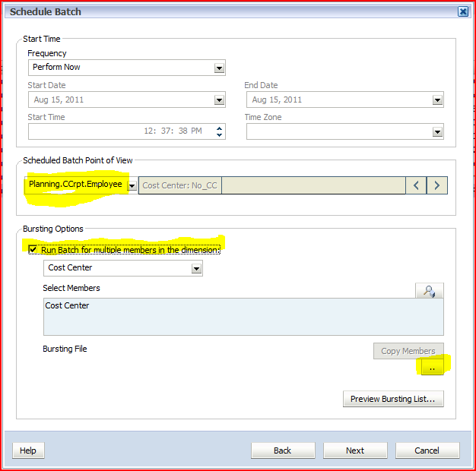
Task: Increase start time with up spinner arrow
Action: (219, 128)
